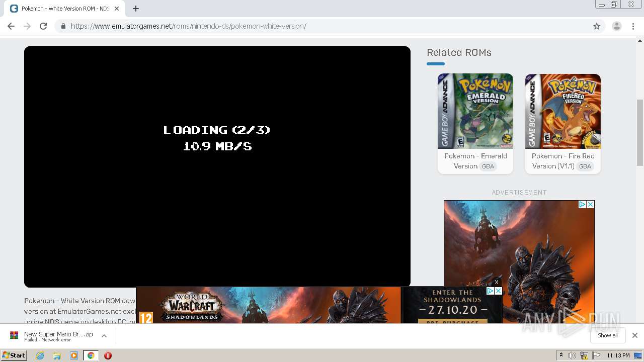The image size is (644, 362).
Task: Open the Pokemon - Emerald Version link
Action: [475, 161]
